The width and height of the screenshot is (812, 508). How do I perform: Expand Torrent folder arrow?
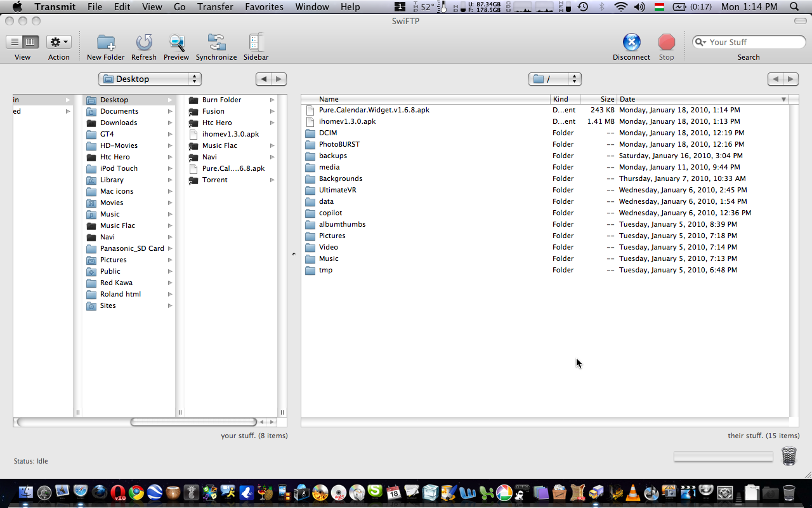[272, 180]
